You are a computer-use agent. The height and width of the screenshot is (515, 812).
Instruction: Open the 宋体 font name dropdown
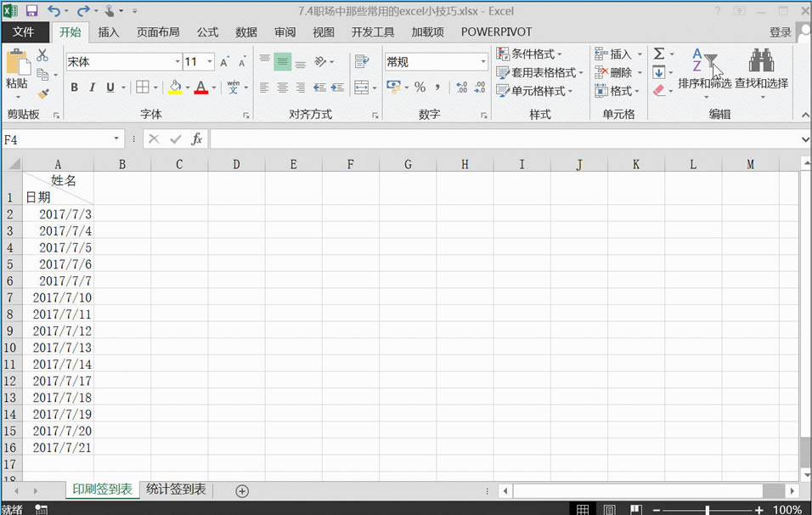(177, 61)
